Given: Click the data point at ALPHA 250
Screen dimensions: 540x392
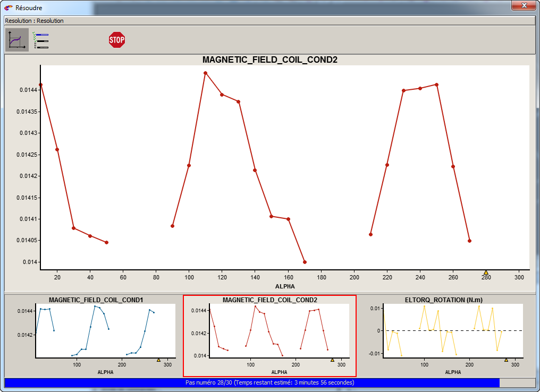Looking at the screenshot, I should (437, 84).
